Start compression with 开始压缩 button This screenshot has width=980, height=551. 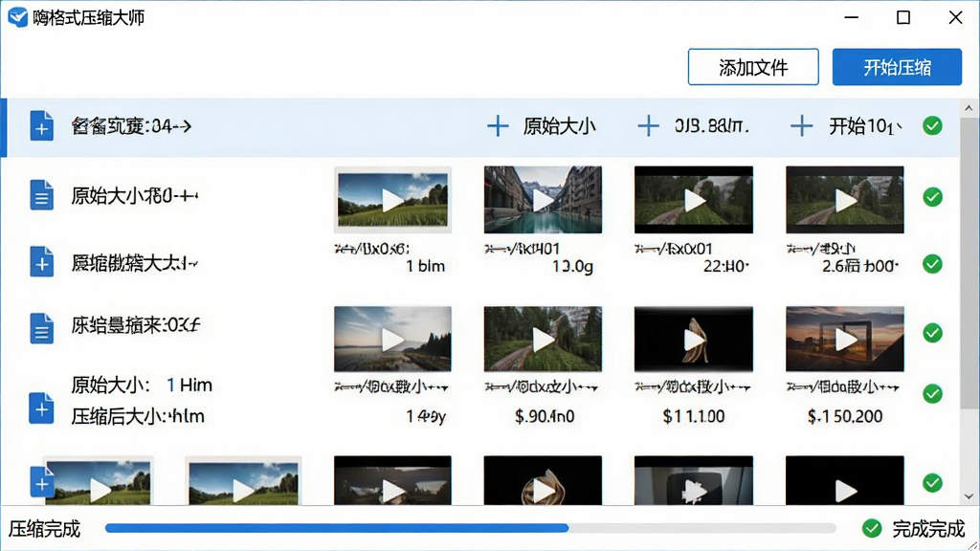897,67
